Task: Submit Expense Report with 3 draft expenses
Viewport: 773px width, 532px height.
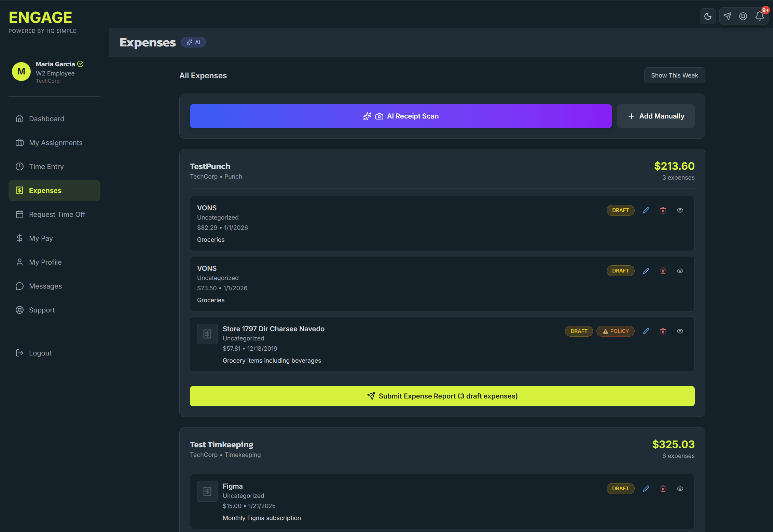Action: [x=442, y=396]
